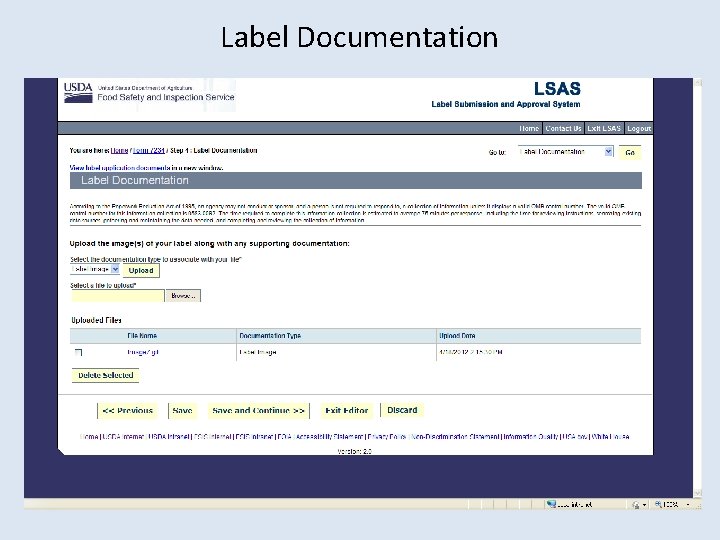Tick the checkbox beside the uploaded file row

(79, 353)
